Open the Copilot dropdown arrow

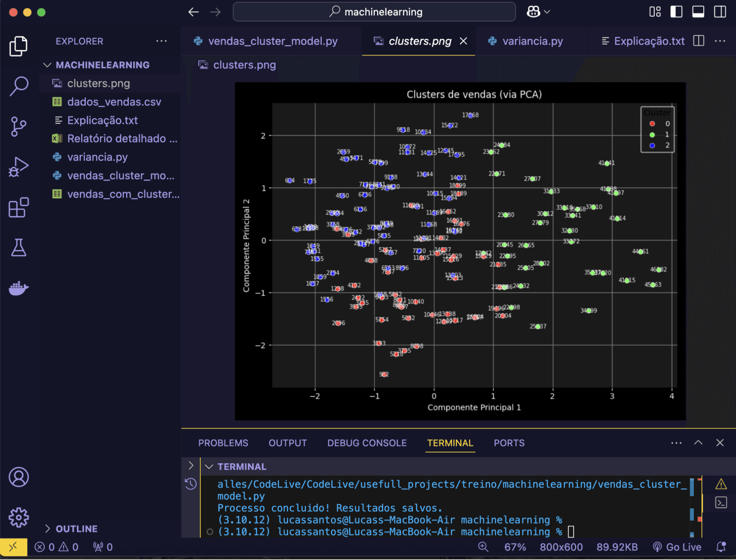pos(547,12)
